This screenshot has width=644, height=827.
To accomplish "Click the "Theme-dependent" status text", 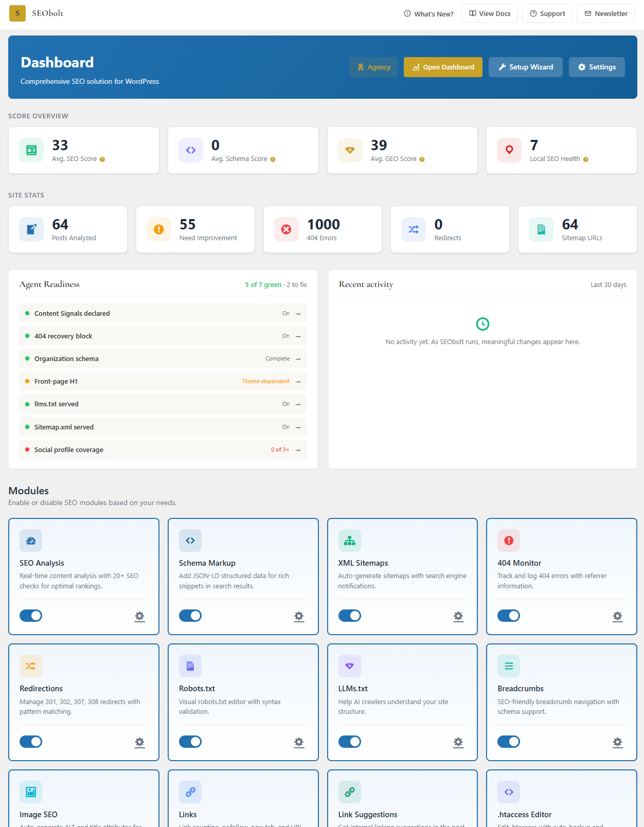I will 266,382.
